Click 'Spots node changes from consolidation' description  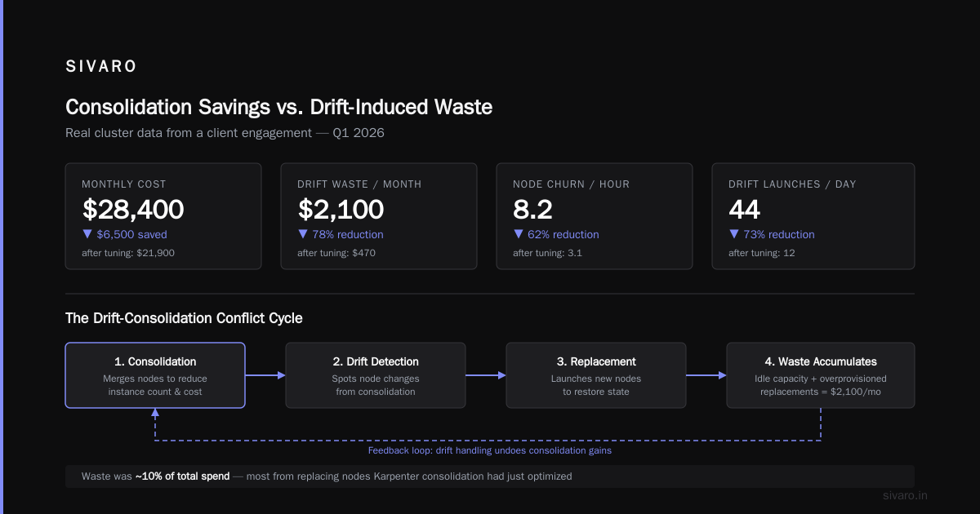point(376,385)
